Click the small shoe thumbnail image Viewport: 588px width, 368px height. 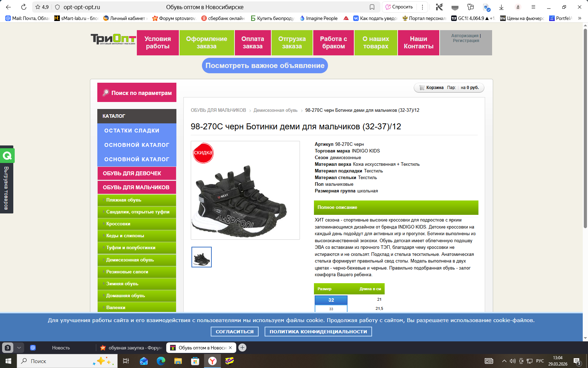(x=202, y=257)
